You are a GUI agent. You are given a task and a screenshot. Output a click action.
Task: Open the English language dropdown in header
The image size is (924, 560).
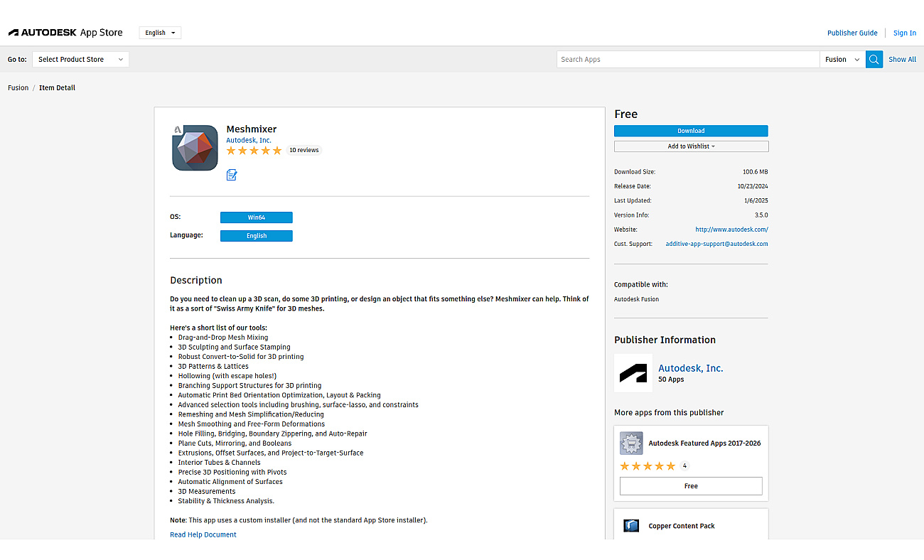click(160, 33)
